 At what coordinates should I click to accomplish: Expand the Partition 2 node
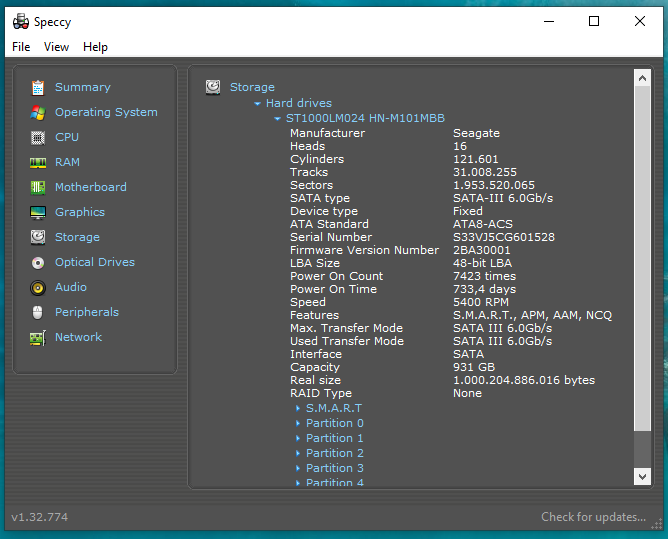click(x=298, y=453)
